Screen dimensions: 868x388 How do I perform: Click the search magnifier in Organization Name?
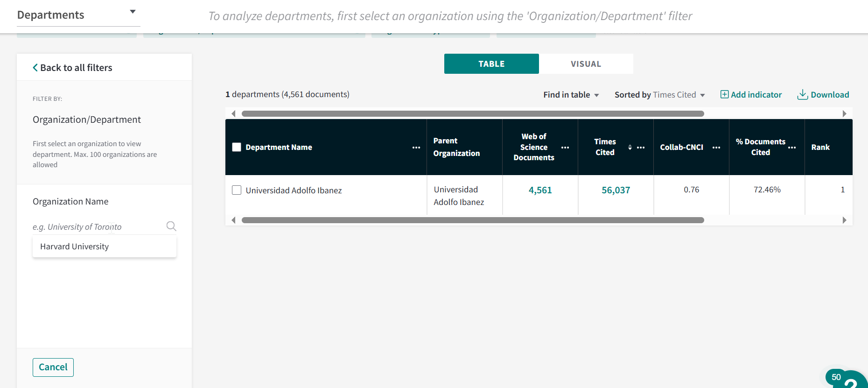click(x=171, y=226)
